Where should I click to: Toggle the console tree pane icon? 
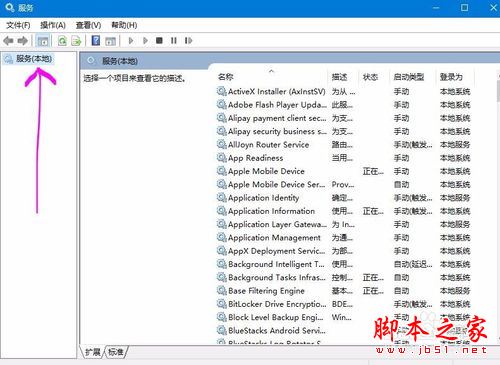pyautogui.click(x=43, y=41)
